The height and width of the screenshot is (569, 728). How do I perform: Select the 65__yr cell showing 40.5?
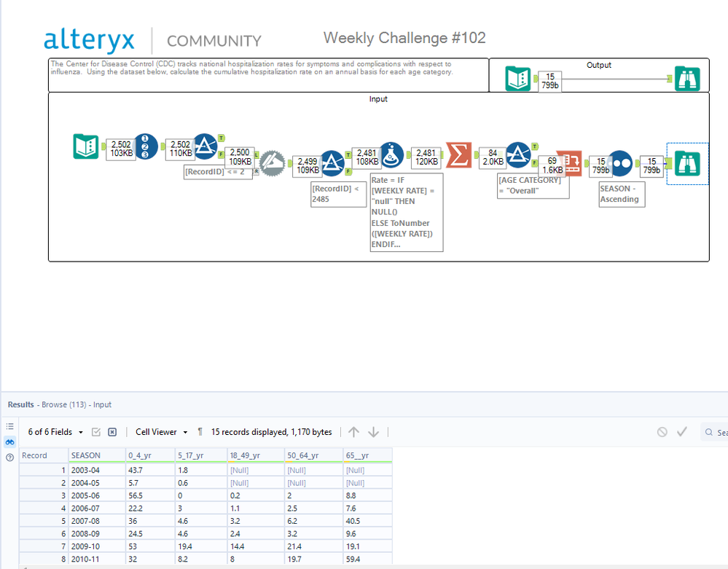click(x=368, y=521)
